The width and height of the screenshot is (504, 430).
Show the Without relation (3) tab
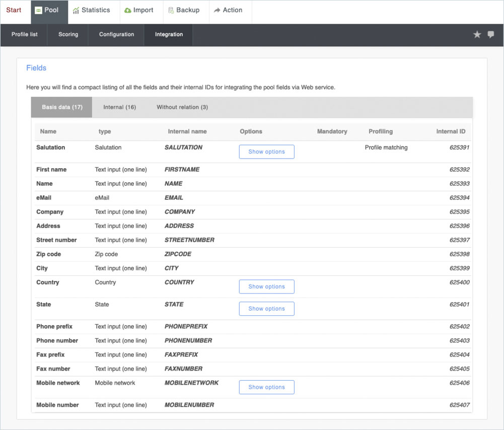tap(182, 107)
